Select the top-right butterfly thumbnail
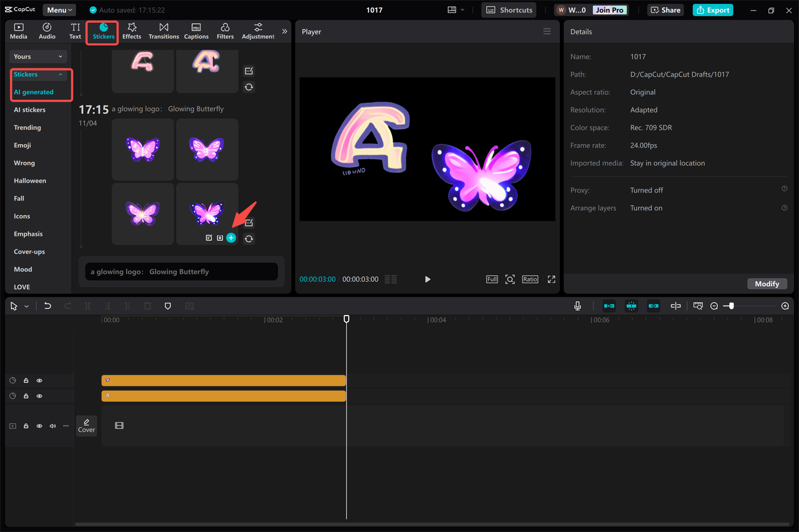 tap(207, 150)
